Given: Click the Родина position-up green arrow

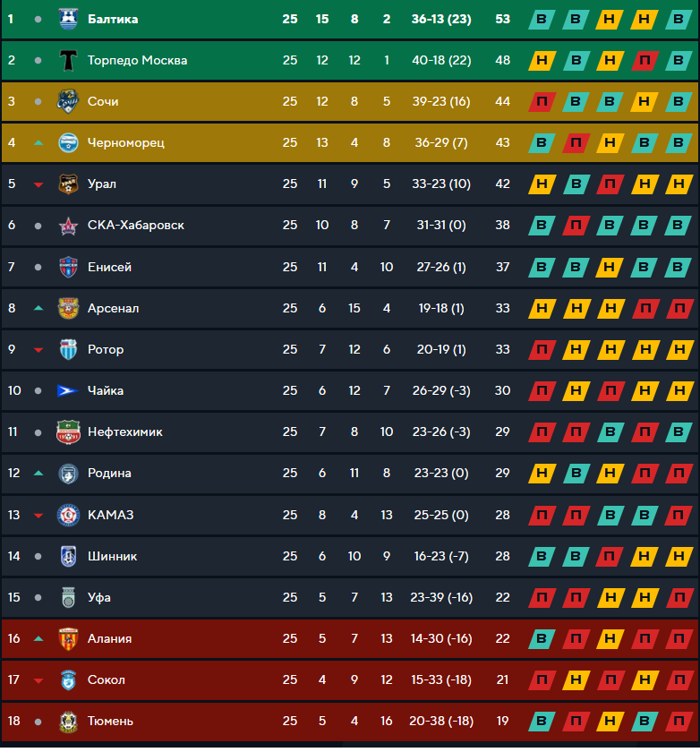Looking at the screenshot, I should [38, 473].
